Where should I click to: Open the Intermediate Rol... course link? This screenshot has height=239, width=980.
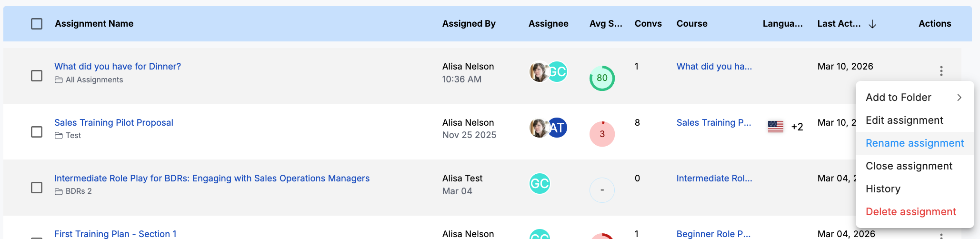[x=714, y=179]
